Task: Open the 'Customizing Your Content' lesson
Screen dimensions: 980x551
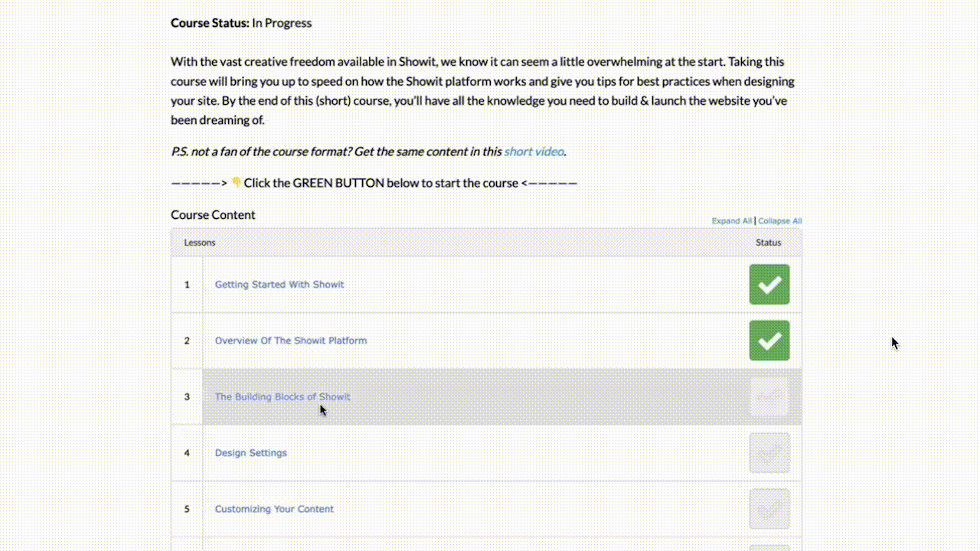Action: click(x=274, y=509)
